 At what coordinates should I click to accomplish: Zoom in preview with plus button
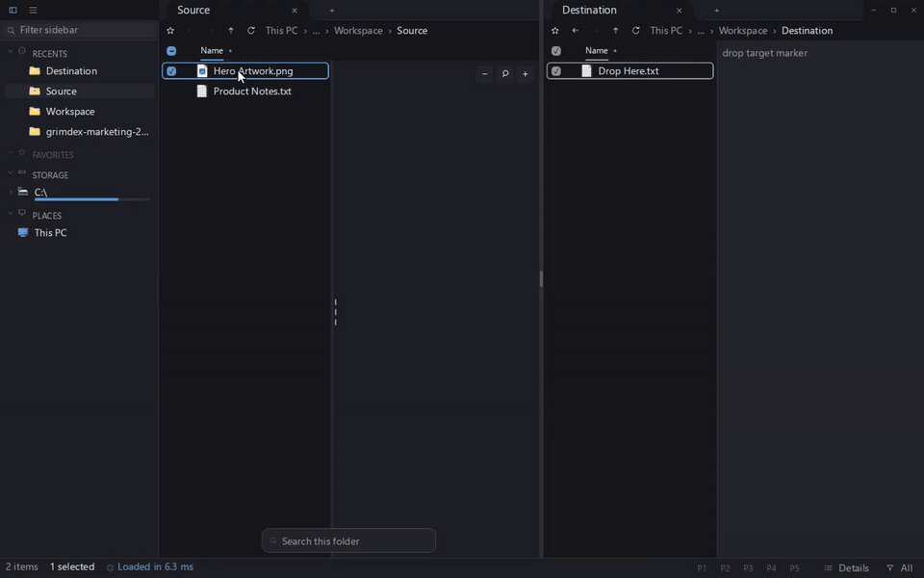coord(526,74)
